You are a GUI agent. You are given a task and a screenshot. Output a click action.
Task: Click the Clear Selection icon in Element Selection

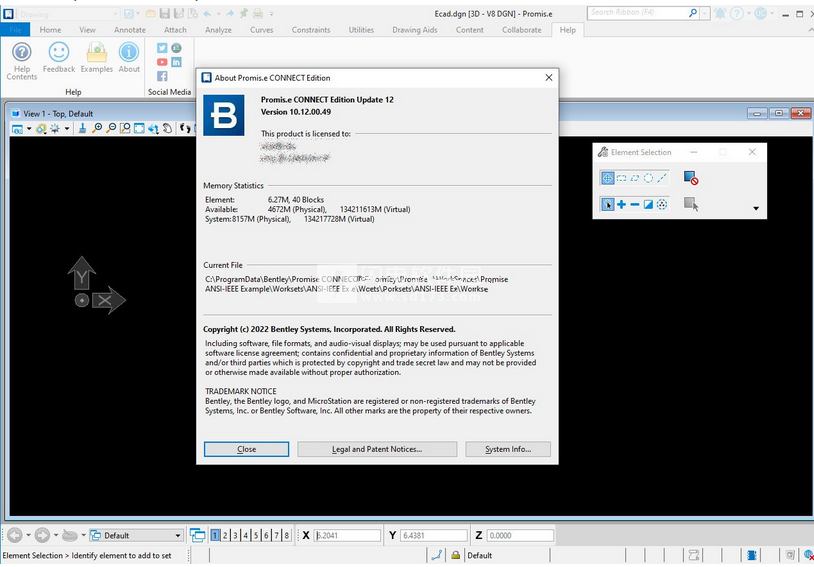coord(690,178)
